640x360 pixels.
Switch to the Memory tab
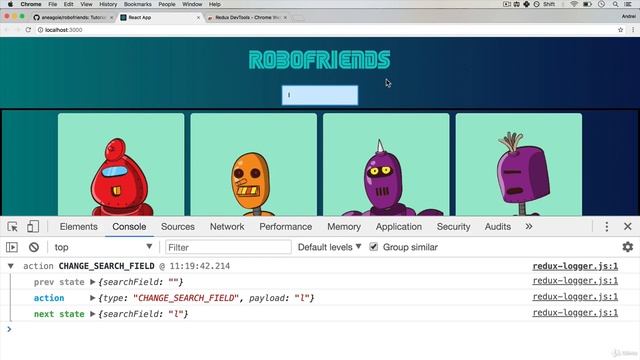pyautogui.click(x=344, y=227)
